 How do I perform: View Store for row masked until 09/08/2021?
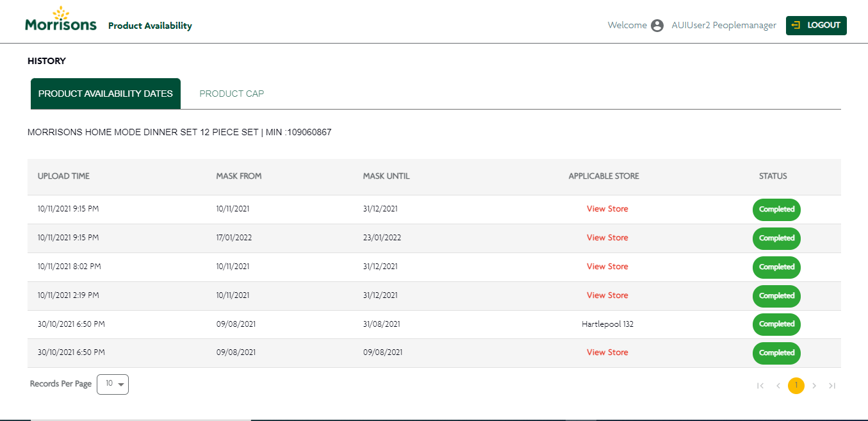[607, 352]
